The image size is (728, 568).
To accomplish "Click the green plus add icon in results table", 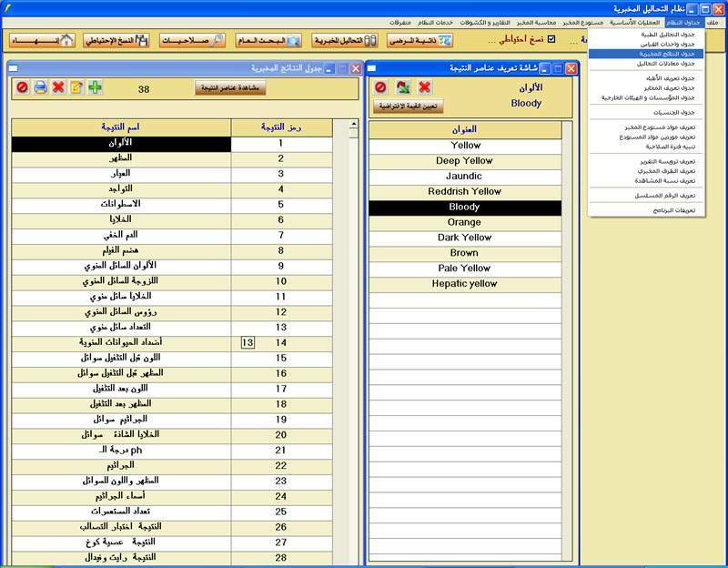I will pos(95,87).
